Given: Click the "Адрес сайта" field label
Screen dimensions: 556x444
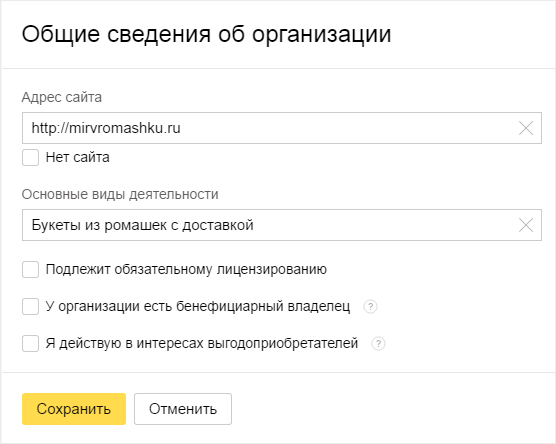Looking at the screenshot, I should coord(62,97).
